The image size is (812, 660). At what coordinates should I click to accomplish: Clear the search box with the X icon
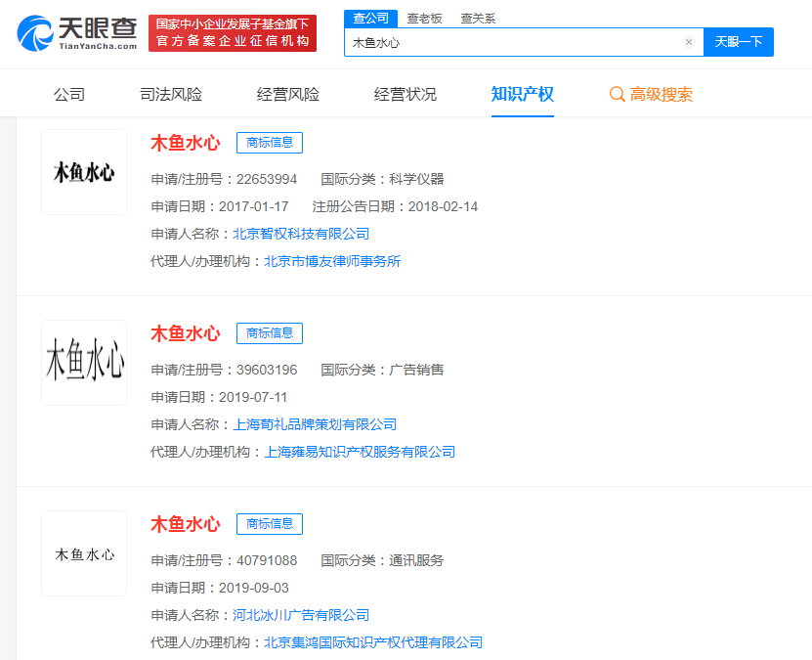coord(688,42)
